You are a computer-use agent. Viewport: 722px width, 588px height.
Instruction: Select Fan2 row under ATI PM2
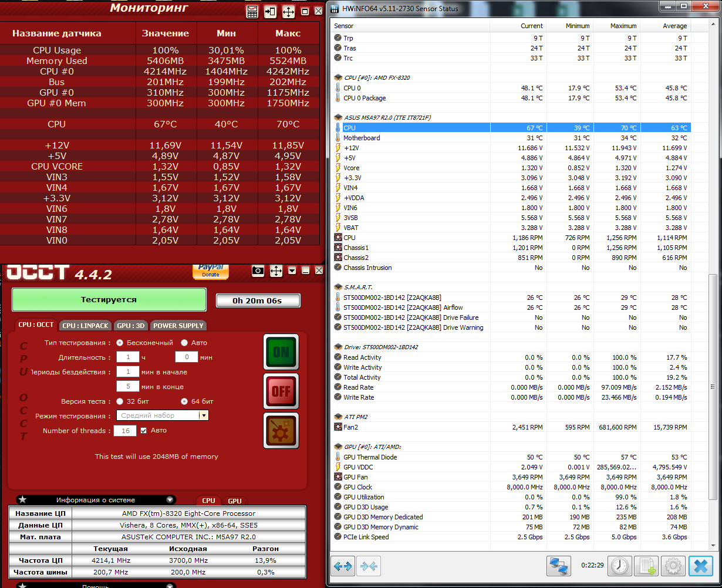point(511,427)
